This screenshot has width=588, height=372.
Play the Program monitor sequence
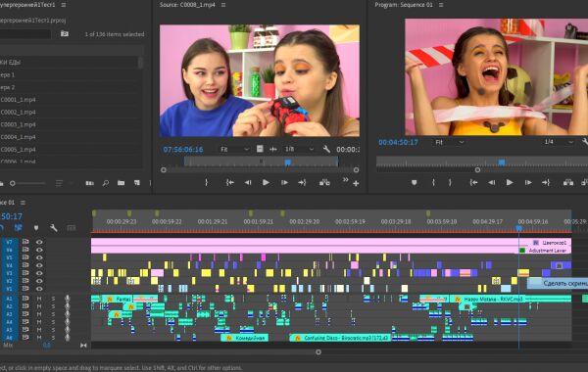pos(510,182)
